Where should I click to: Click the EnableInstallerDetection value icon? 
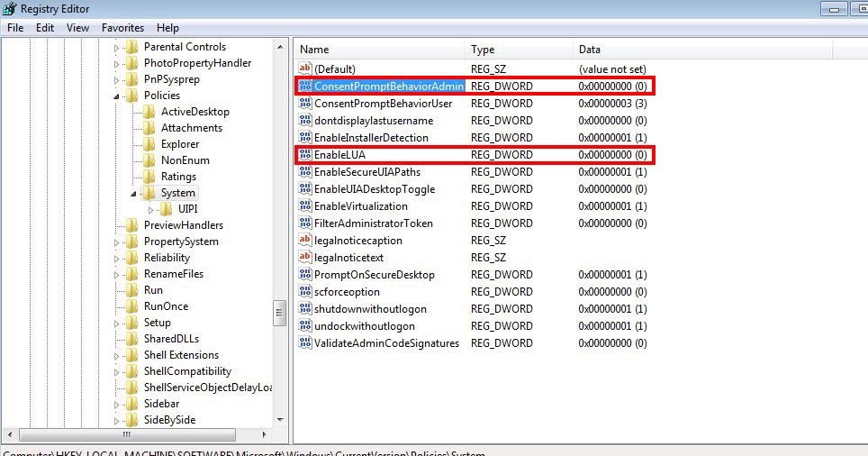pyautogui.click(x=305, y=137)
